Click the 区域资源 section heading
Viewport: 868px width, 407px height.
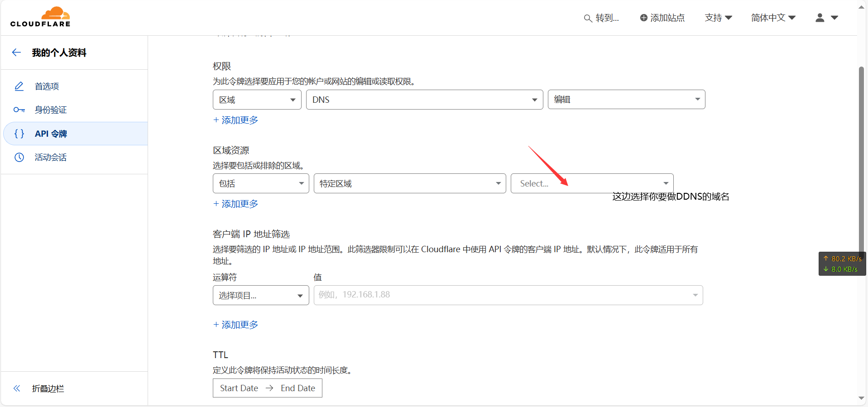pyautogui.click(x=231, y=150)
